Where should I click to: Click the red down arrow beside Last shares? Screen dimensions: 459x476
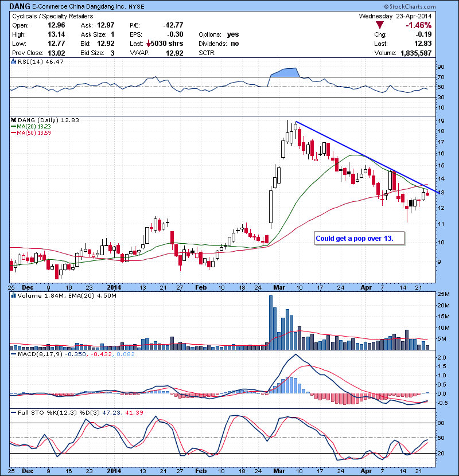[x=149, y=44]
